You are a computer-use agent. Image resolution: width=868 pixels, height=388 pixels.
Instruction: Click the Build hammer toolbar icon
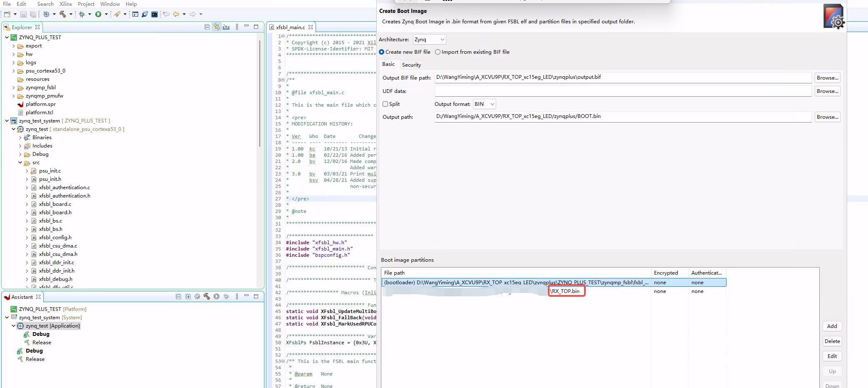[63, 14]
